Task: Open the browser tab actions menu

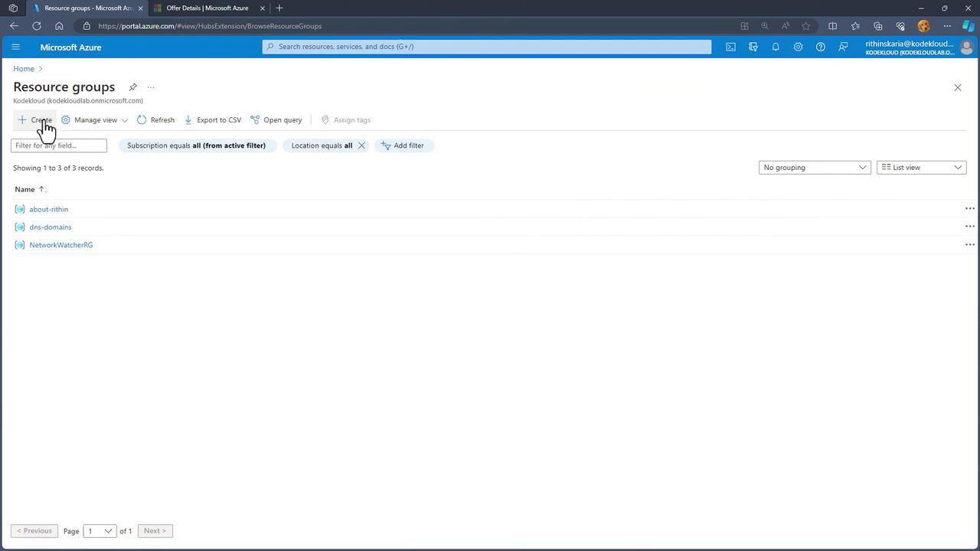Action: pyautogui.click(x=13, y=8)
